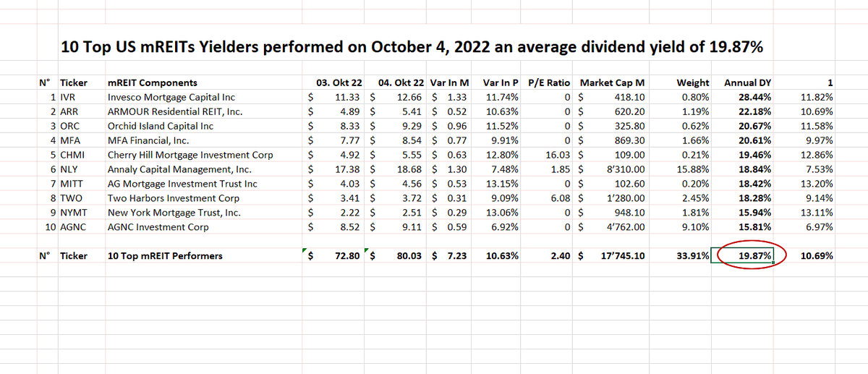Click the 15.88% weight cell for NLY
The image size is (868, 374).
[x=694, y=169]
